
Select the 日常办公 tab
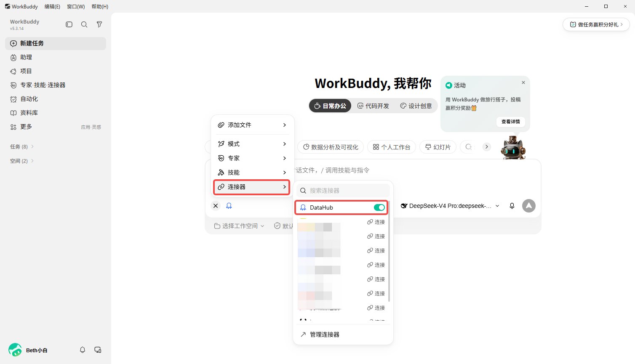click(330, 106)
